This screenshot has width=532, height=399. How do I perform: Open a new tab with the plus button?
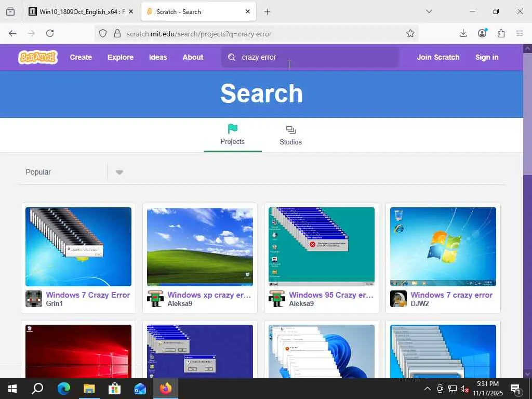(x=268, y=12)
